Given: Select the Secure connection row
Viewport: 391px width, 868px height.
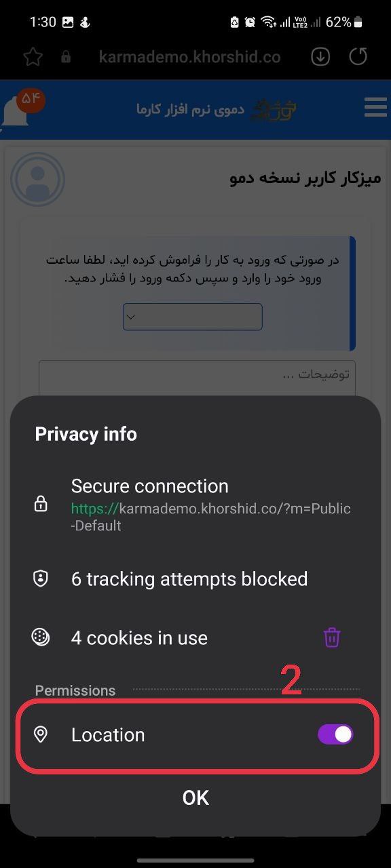Looking at the screenshot, I should (195, 504).
